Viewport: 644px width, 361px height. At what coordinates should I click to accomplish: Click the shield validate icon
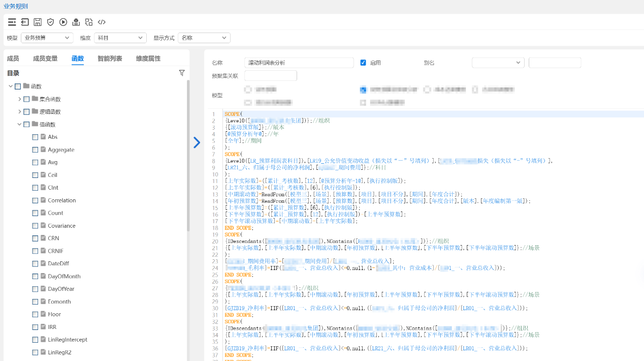pos(50,22)
